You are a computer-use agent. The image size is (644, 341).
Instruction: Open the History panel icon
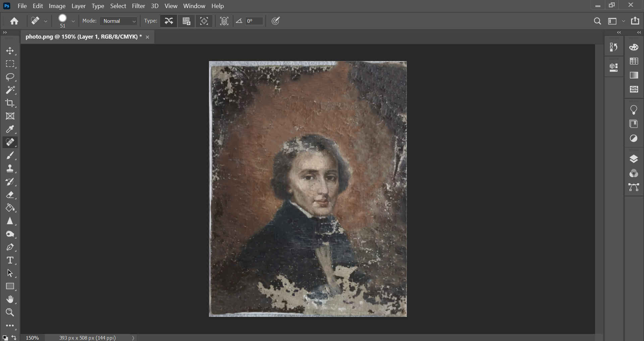pos(614,47)
